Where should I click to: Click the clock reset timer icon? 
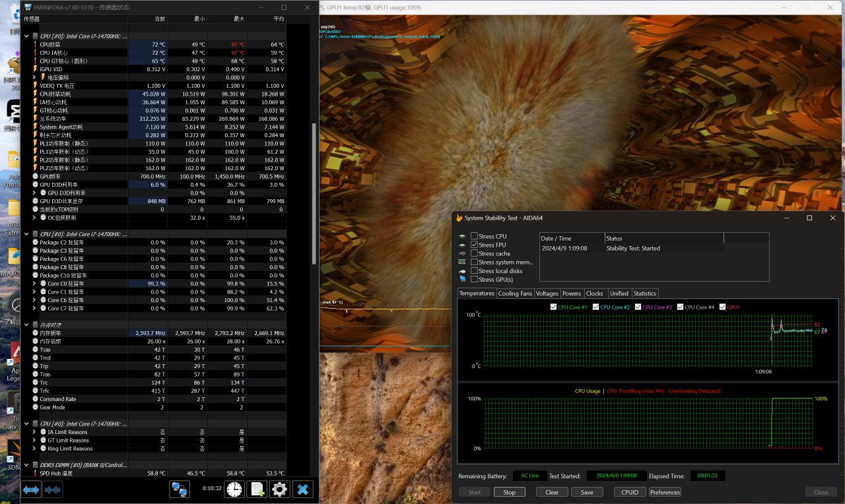[234, 489]
